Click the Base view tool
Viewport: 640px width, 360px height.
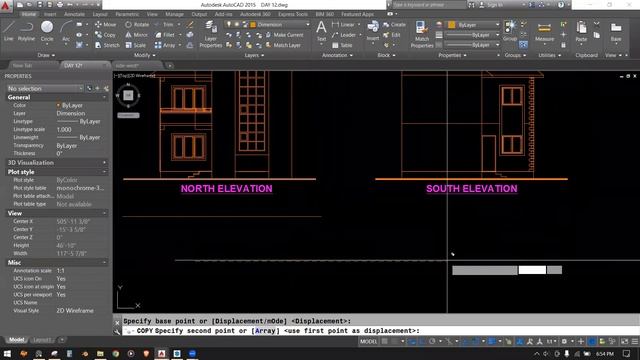pyautogui.click(x=616, y=32)
